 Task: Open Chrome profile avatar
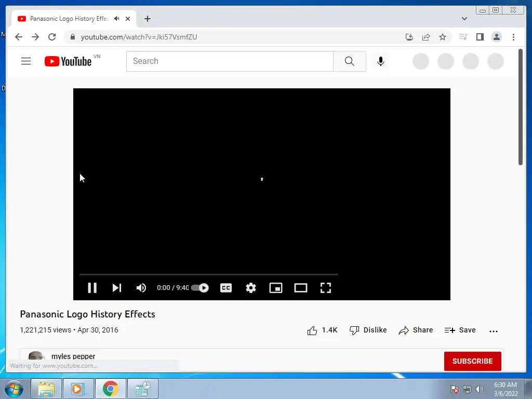[x=496, y=37]
